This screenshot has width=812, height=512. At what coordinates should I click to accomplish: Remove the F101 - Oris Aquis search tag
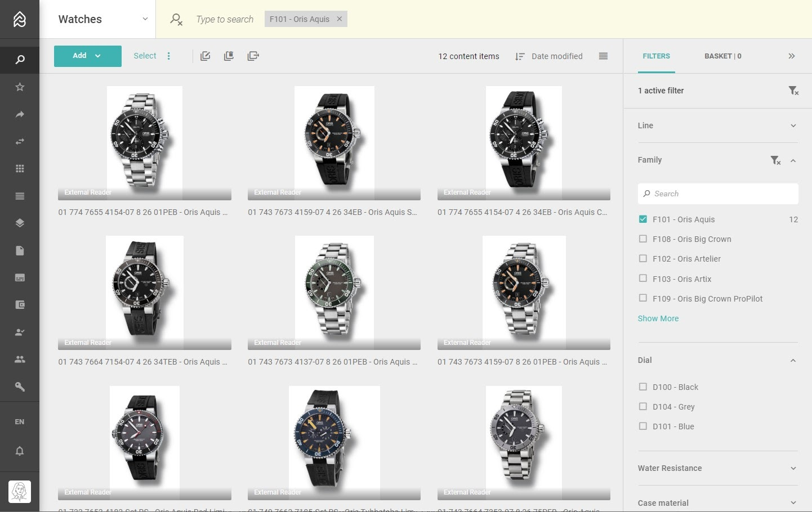340,19
